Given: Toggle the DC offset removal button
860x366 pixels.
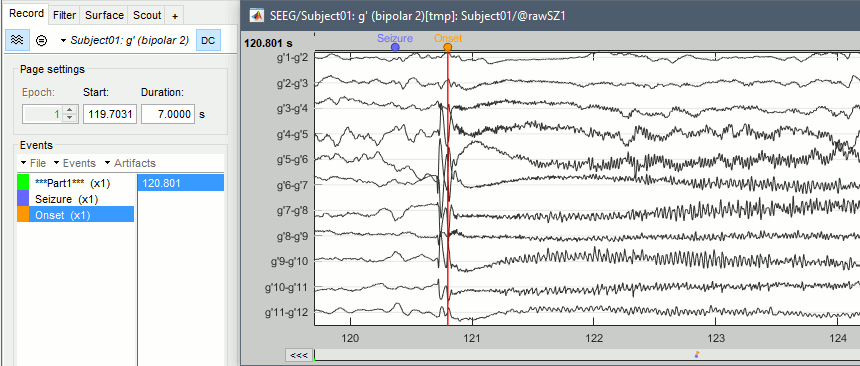Looking at the screenshot, I should 208,40.
